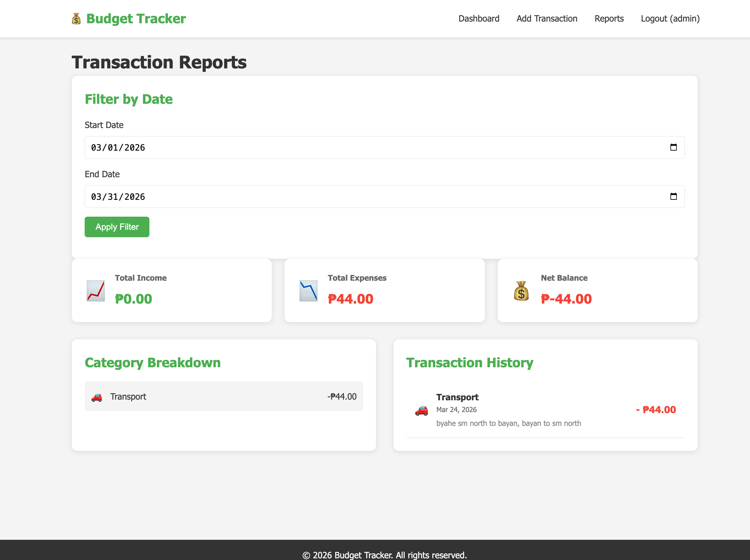Click the -₱44.00 amount in Category Breakdown

pyautogui.click(x=342, y=396)
